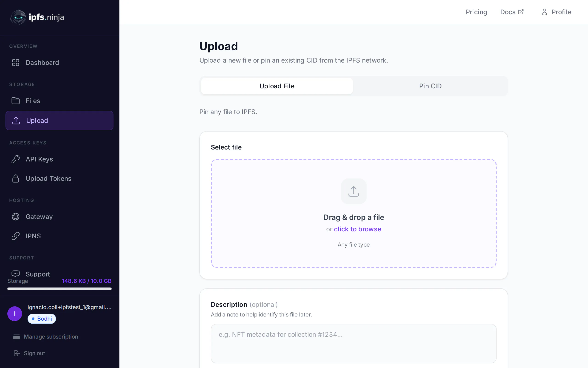Click the 'Any file type' text
Screen dimensions: 588x368
coord(353,244)
